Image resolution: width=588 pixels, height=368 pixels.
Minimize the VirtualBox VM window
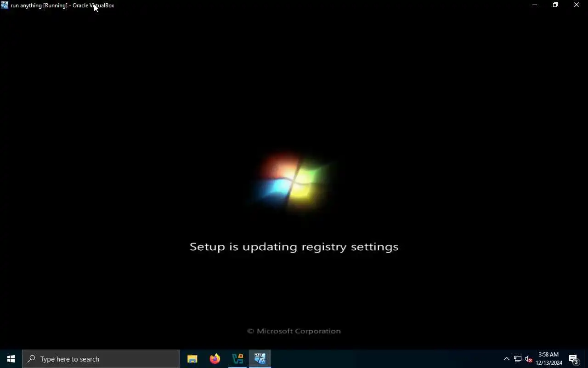[x=535, y=5]
